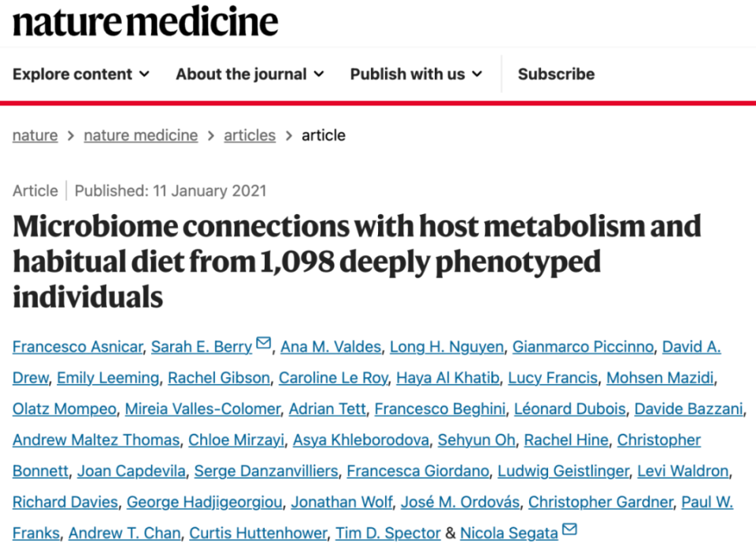This screenshot has height=547, width=756.
Task: Click author Mireia Valles-Colomer
Action: pyautogui.click(x=202, y=408)
